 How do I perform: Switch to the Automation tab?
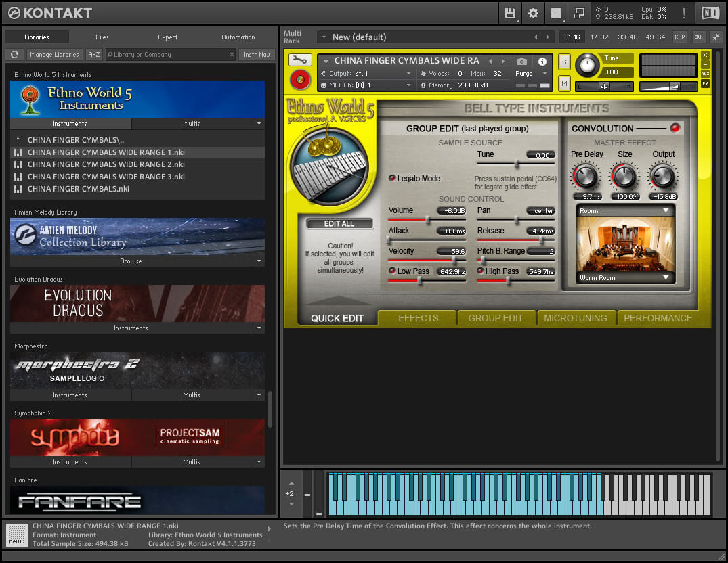click(238, 37)
